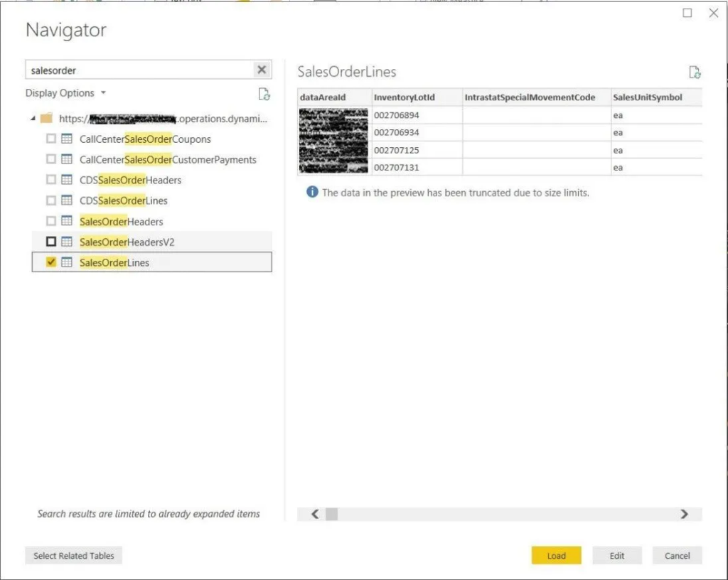Click the IntrastatSpecialMovementCode column header
This screenshot has width=728, height=580.
537,97
